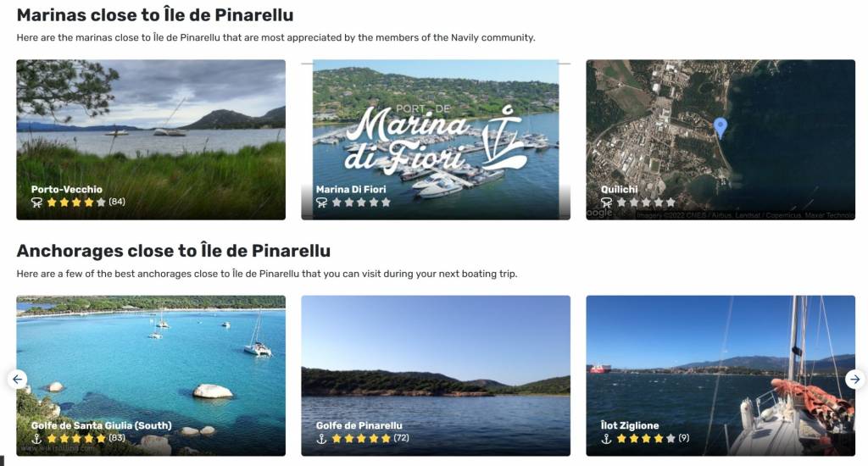
Task: Click the bollard icon on the Quilichi card
Action: (607, 202)
